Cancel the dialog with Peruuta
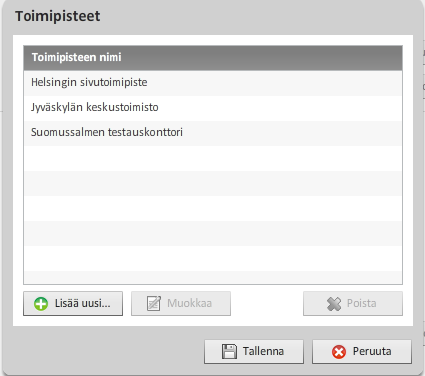 [x=362, y=352]
